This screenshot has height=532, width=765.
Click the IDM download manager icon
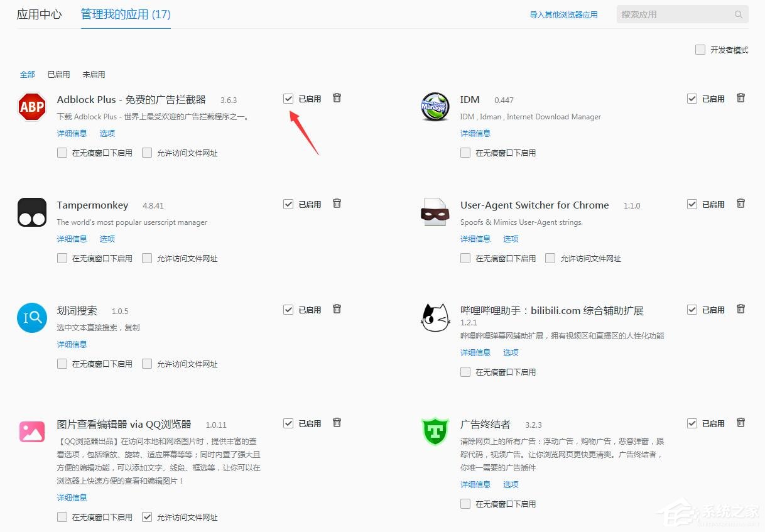[435, 107]
